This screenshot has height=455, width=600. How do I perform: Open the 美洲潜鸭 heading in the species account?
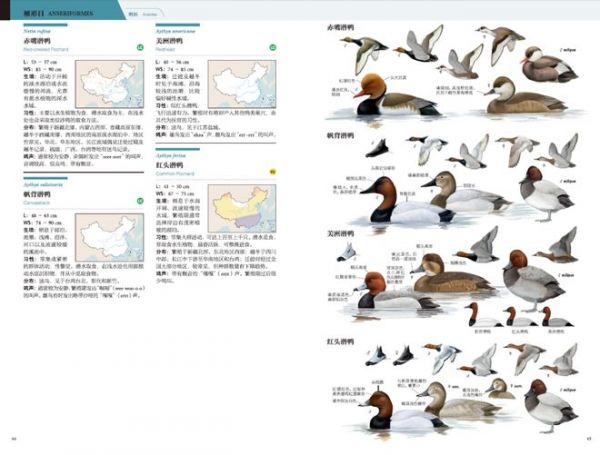click(169, 41)
